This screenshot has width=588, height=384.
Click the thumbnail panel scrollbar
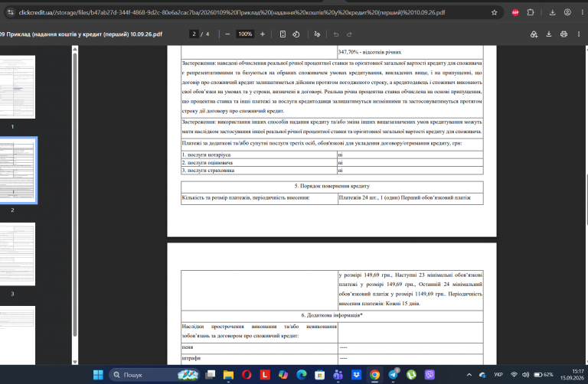[x=75, y=195]
